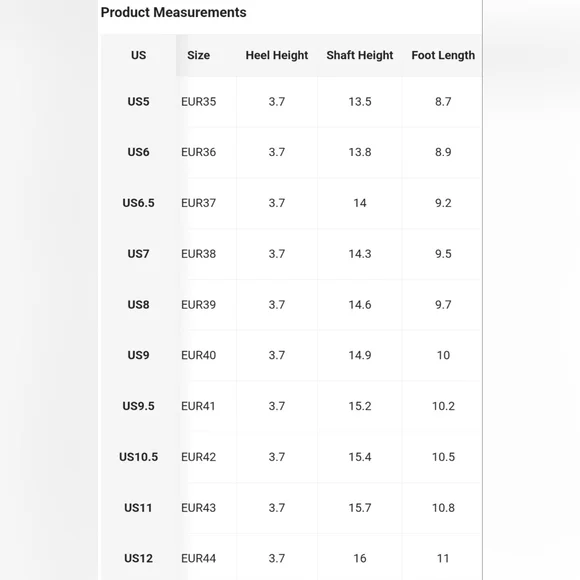Click the US column header
Screen dimensions: 580x580
point(138,55)
